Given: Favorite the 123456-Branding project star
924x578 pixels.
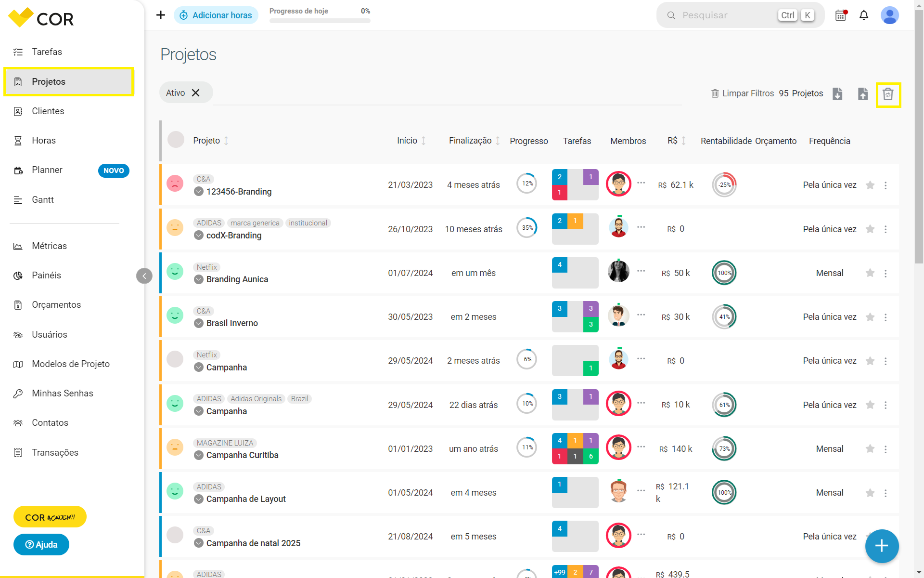Looking at the screenshot, I should (x=870, y=185).
